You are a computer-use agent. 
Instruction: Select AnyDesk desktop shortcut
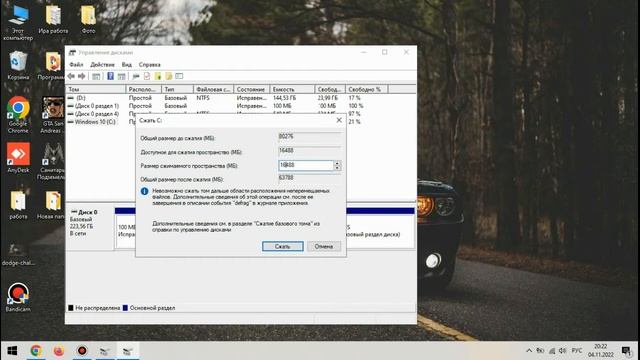[18, 158]
